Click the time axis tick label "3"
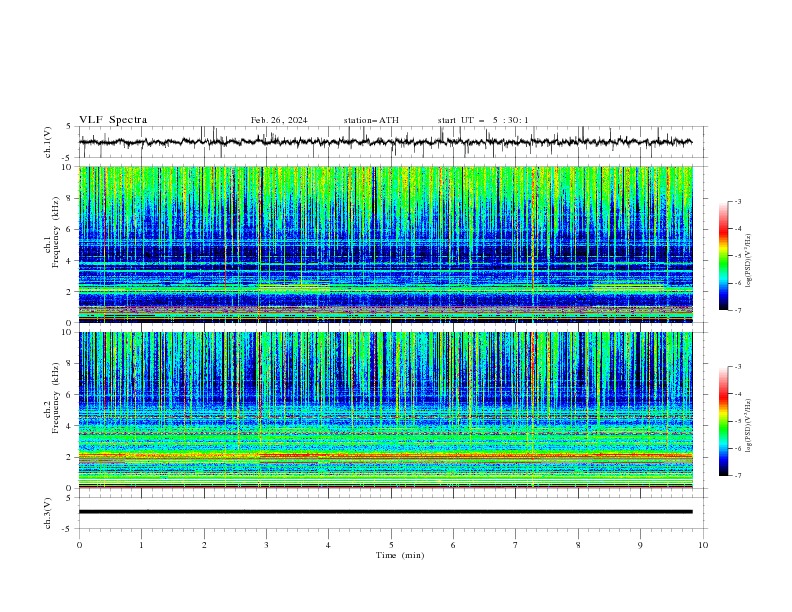This screenshot has width=792, height=612. point(266,545)
